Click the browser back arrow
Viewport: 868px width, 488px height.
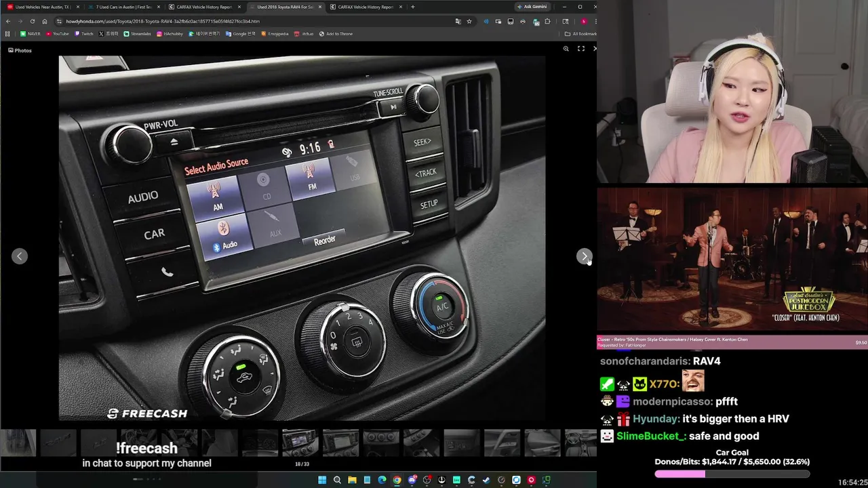tap(8, 21)
